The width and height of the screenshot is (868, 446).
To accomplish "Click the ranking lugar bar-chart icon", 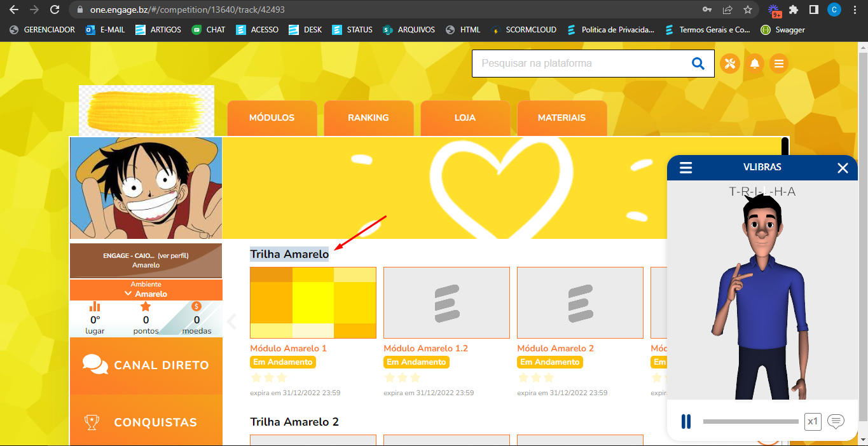I will 95,306.
